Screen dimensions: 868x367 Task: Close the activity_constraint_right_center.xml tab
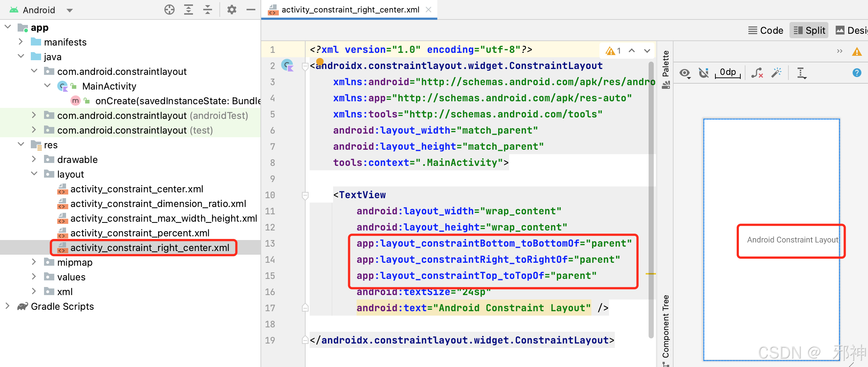coord(428,10)
